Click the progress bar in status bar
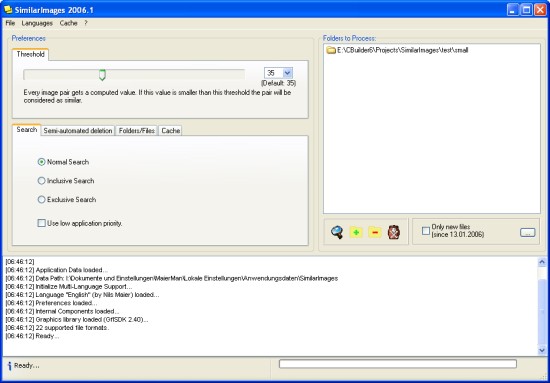 [x=398, y=364]
